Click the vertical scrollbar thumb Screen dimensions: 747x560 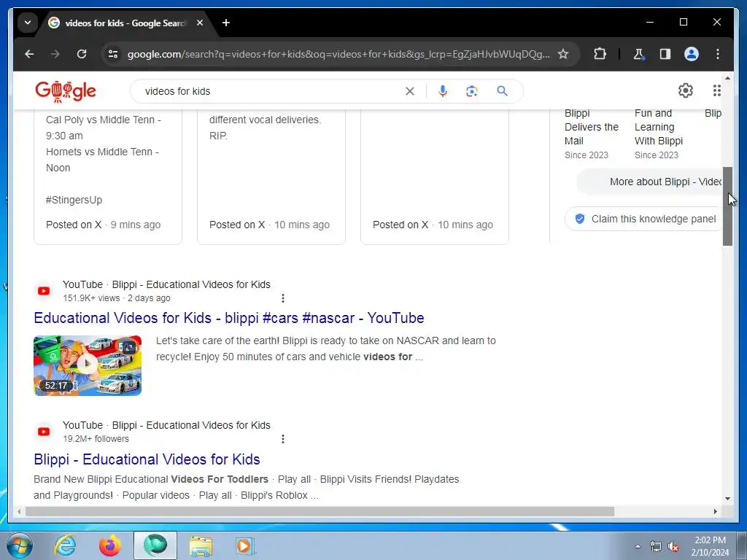coord(727,206)
